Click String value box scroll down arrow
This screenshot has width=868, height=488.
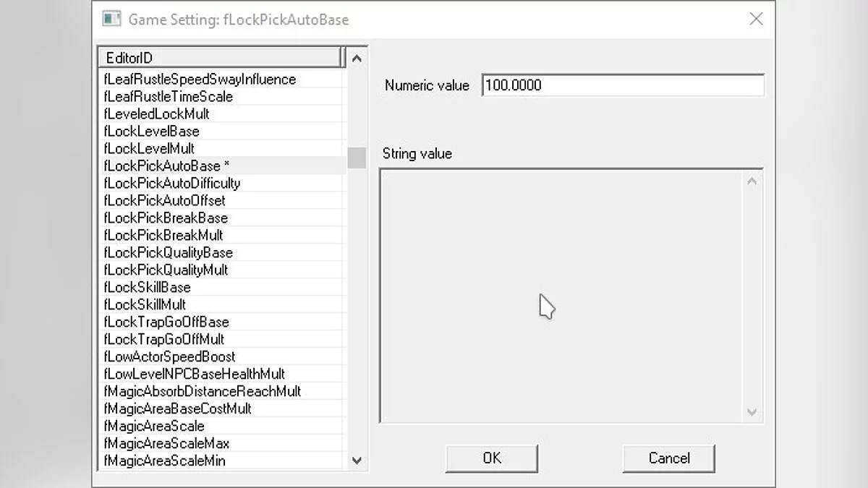(x=752, y=412)
